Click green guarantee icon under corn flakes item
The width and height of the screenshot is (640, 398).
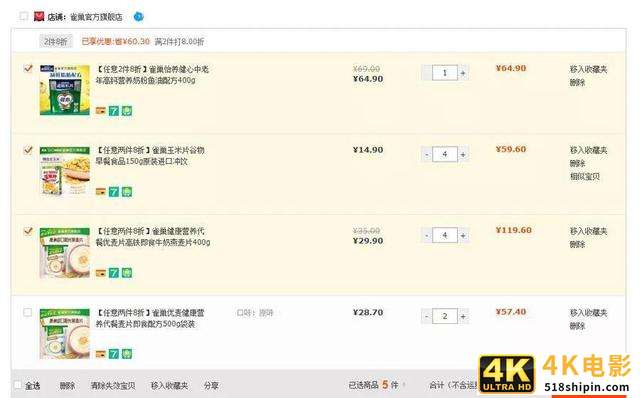coord(127,191)
